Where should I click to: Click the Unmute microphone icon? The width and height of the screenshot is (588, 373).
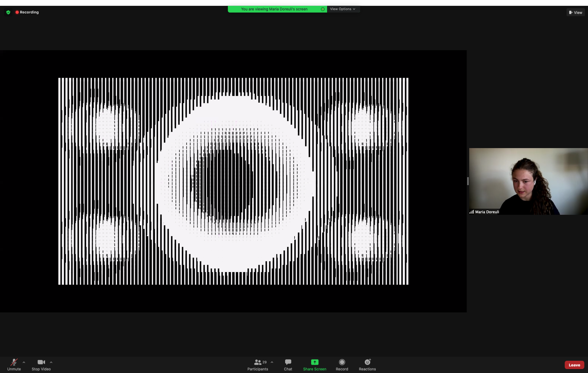pyautogui.click(x=14, y=362)
